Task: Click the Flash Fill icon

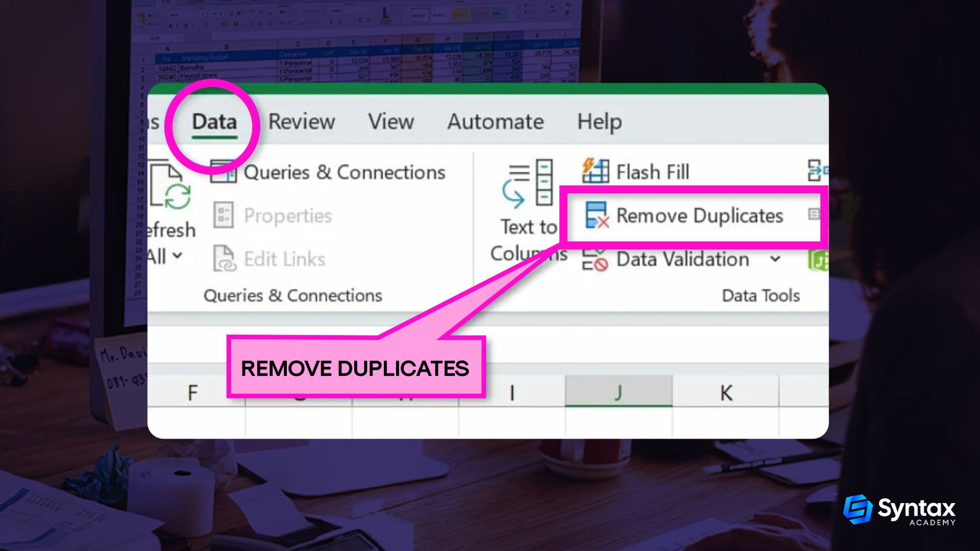Action: point(592,171)
